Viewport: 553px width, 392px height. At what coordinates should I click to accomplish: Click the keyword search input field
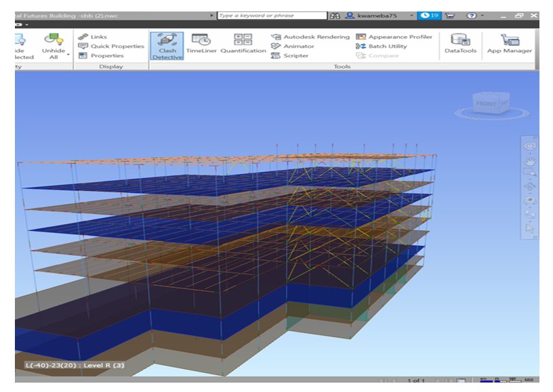click(271, 15)
